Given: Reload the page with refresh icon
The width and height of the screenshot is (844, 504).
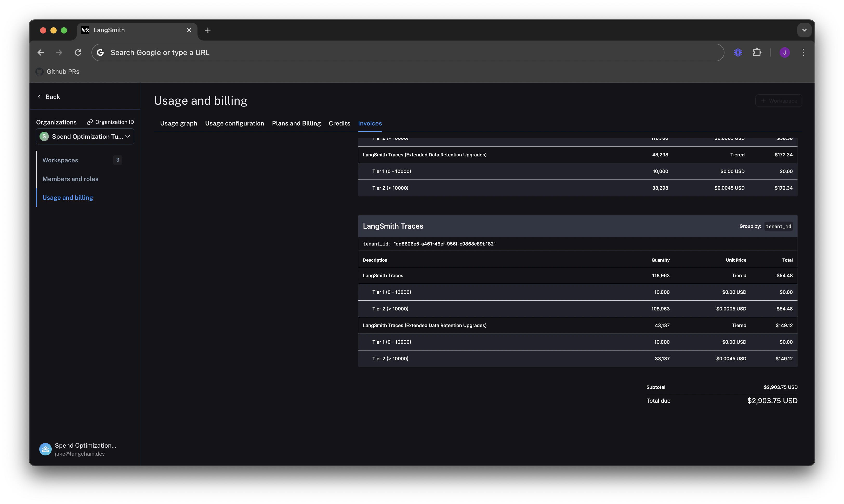Looking at the screenshot, I should [x=78, y=53].
